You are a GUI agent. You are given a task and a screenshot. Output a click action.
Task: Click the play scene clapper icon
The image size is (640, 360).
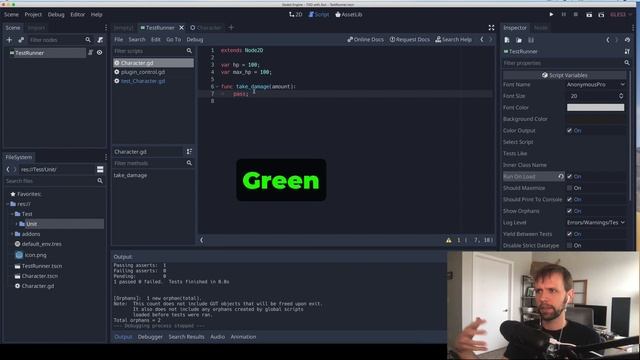[589, 15]
